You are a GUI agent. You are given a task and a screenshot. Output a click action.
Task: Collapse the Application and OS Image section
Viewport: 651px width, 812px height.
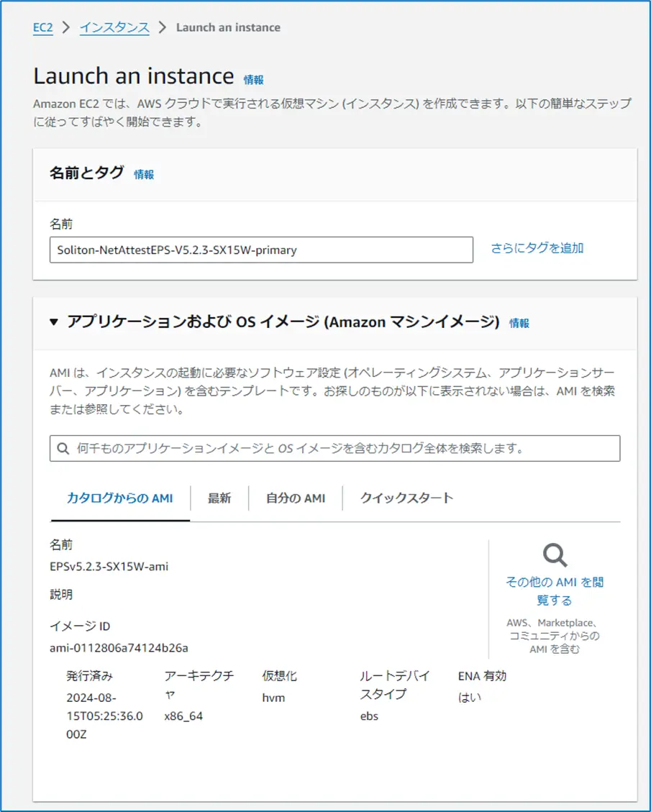[x=54, y=322]
